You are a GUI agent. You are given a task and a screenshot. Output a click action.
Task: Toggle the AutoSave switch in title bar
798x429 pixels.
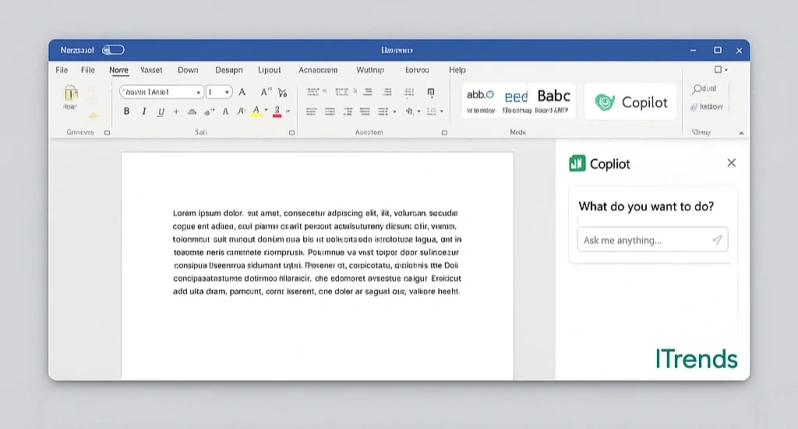point(113,50)
